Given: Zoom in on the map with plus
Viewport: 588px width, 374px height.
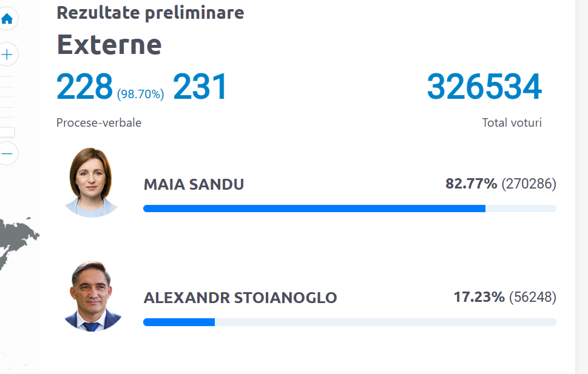Looking at the screenshot, I should [x=7, y=55].
